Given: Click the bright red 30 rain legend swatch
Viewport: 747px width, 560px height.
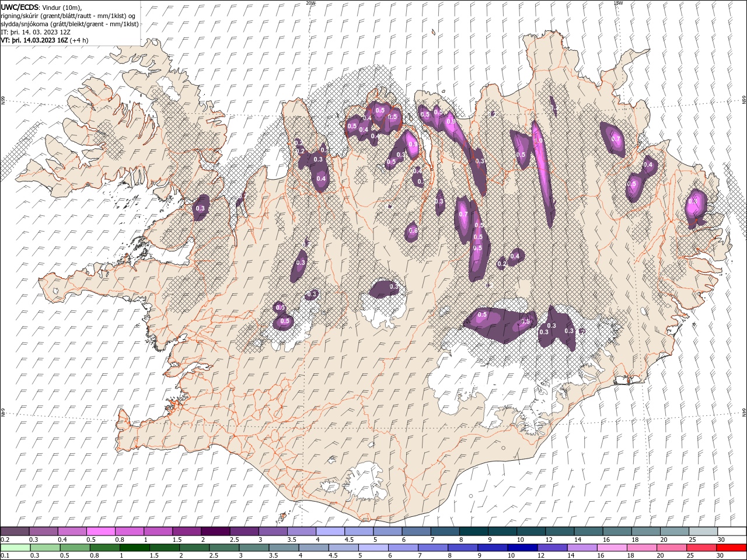Looking at the screenshot, I should pos(732,548).
